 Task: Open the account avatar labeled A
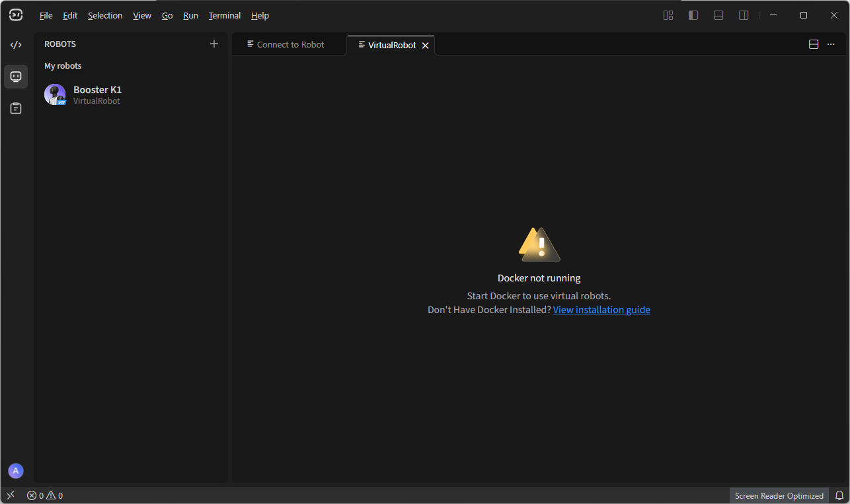[16, 471]
